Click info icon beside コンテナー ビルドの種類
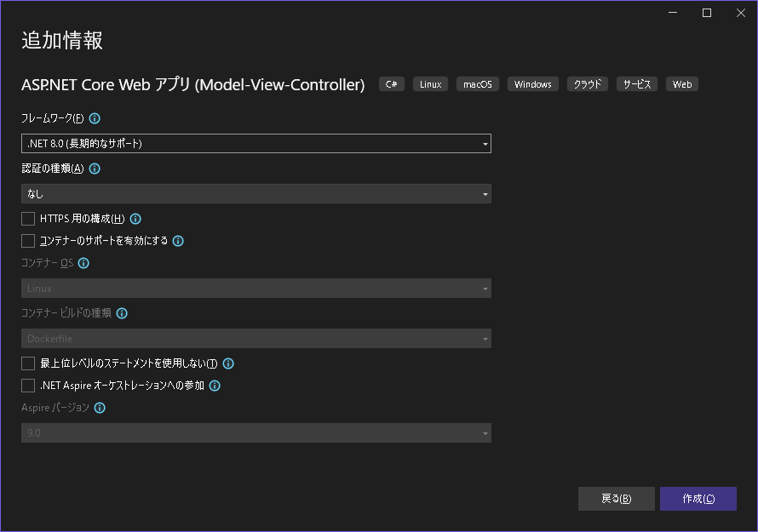The height and width of the screenshot is (532, 758). click(x=122, y=313)
